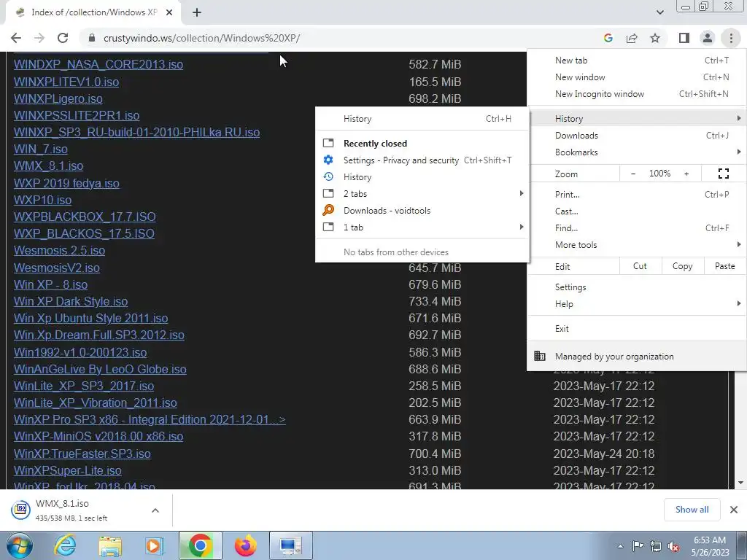This screenshot has height=560, width=747.
Task: Select New tab menu item
Action: (x=636, y=61)
